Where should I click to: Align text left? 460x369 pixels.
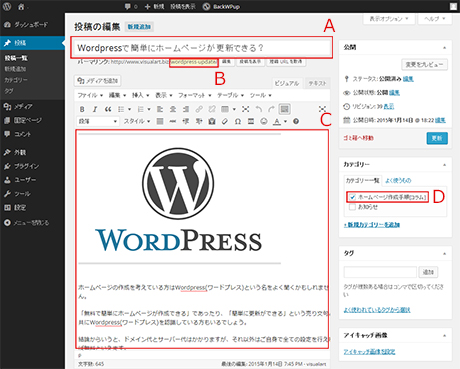160,109
